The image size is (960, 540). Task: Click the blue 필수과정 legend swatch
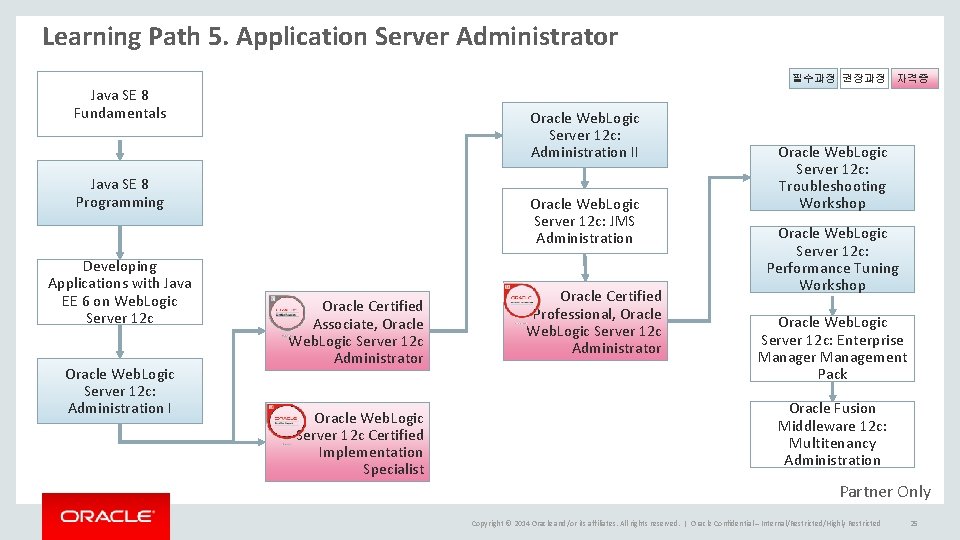[x=813, y=78]
